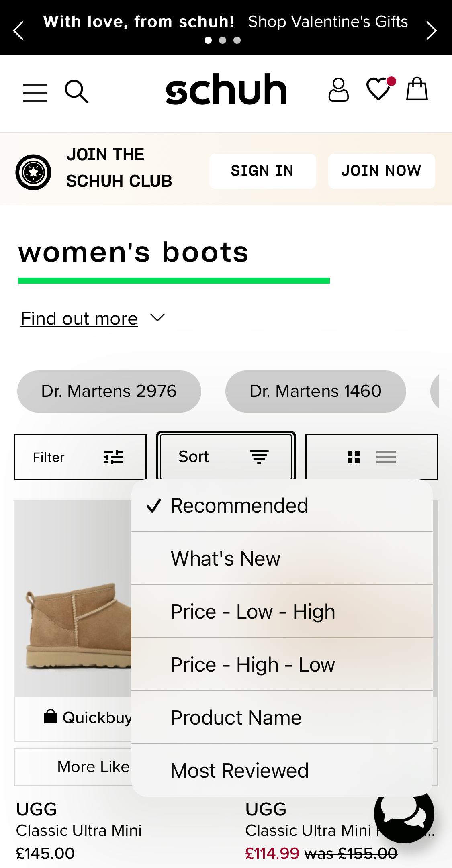Go to previous promo banner
The image size is (452, 868).
point(18,31)
